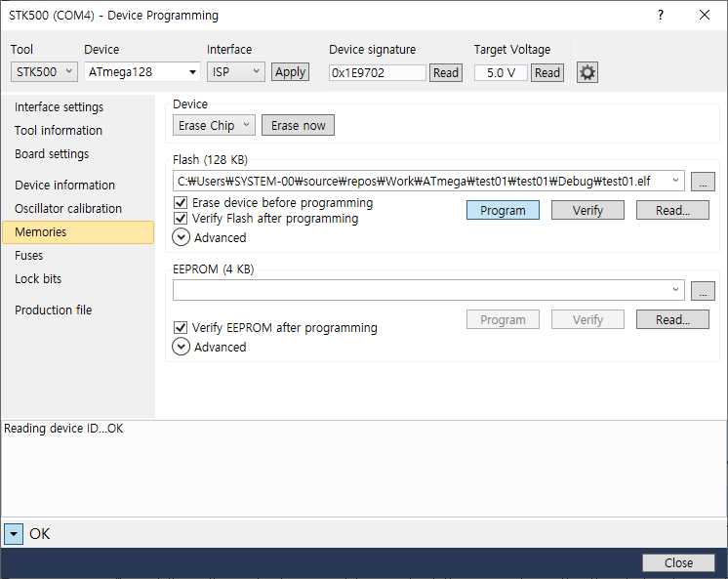Expand the status bar arrow beside OK

[x=14, y=534]
